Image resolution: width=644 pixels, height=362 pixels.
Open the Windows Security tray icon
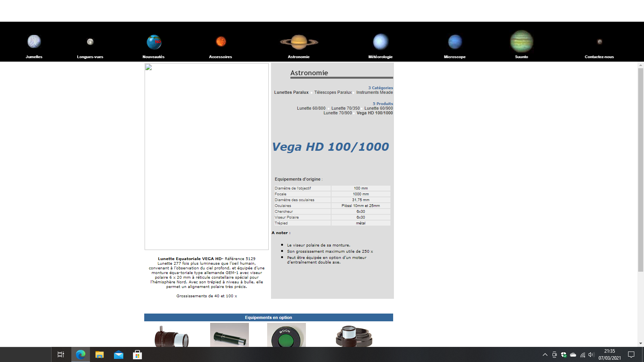pyautogui.click(x=564, y=355)
